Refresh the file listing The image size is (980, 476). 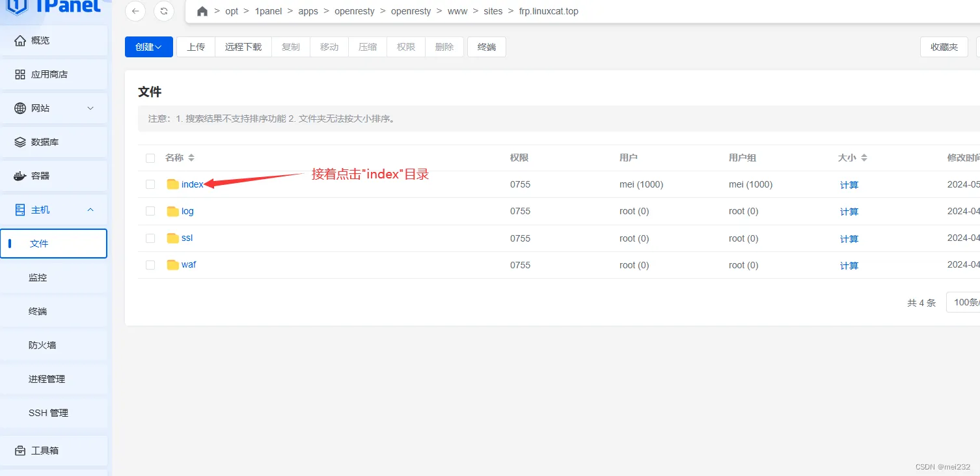pos(163,11)
